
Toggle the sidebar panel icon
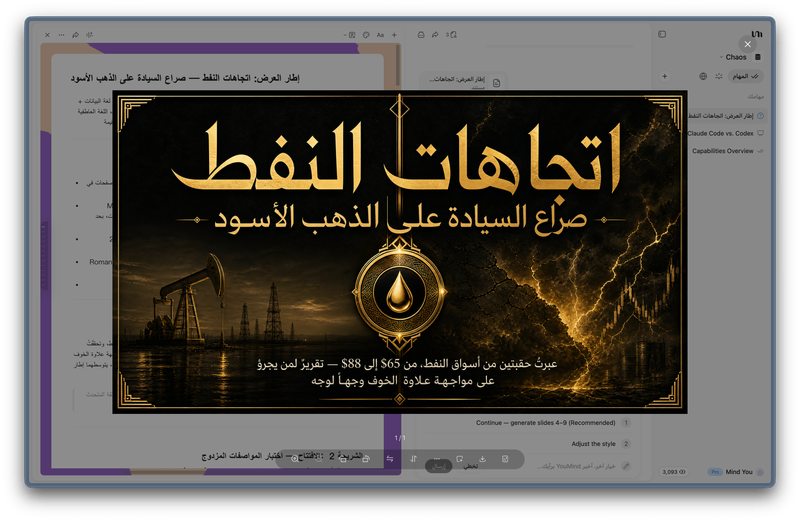(662, 34)
